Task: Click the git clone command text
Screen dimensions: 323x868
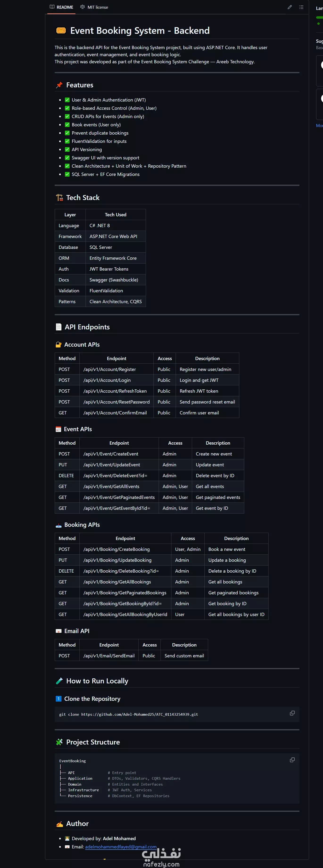Action: pyautogui.click(x=128, y=714)
